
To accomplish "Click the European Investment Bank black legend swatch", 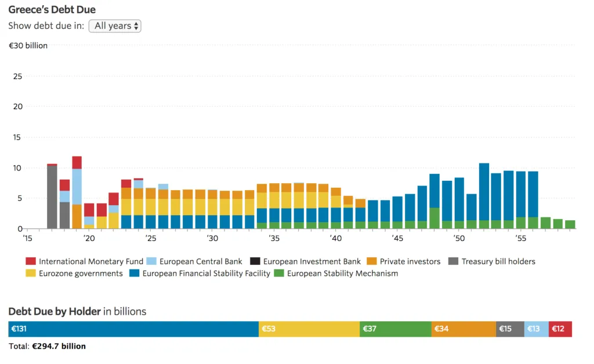I will [x=255, y=261].
